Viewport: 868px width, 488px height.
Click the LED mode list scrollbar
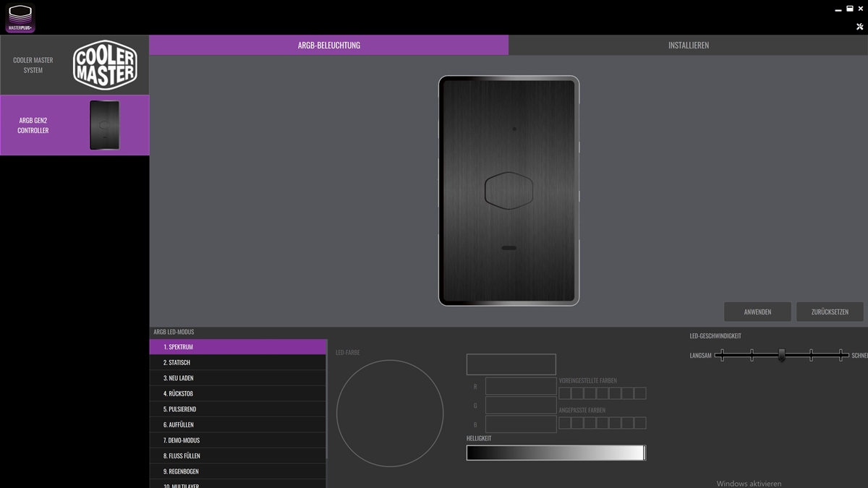(328, 399)
